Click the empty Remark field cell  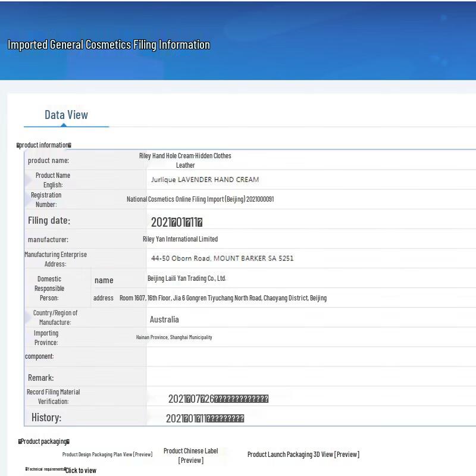coord(309,377)
